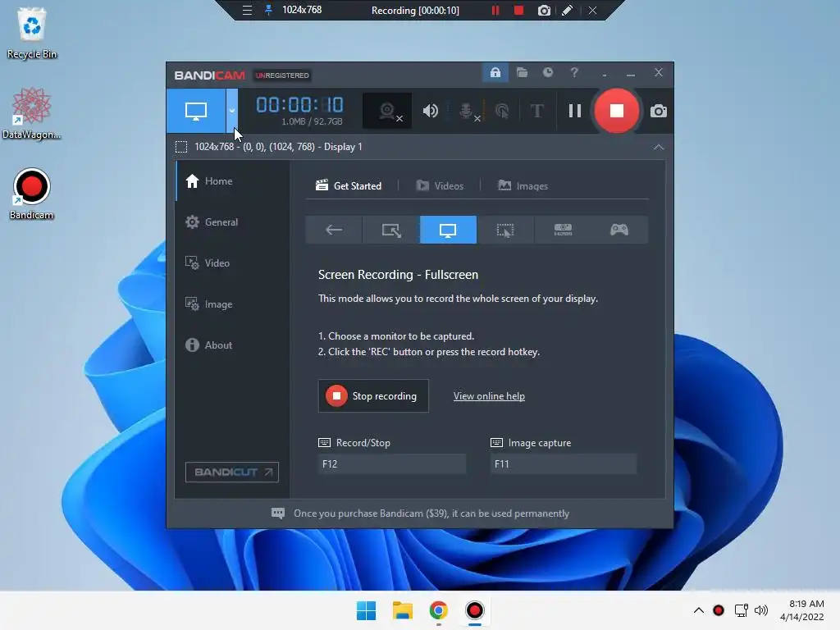The image size is (840, 630).
Task: Click the volume tray icon
Action: tap(760, 610)
